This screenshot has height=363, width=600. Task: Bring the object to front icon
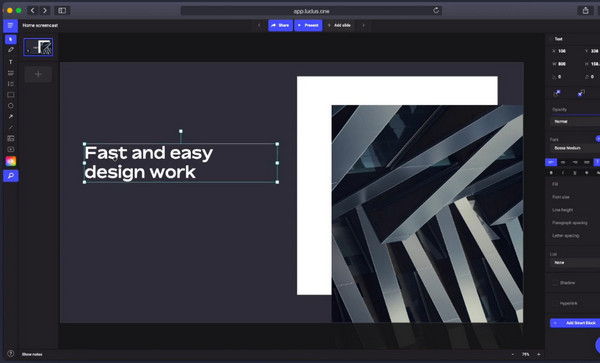[x=557, y=93]
